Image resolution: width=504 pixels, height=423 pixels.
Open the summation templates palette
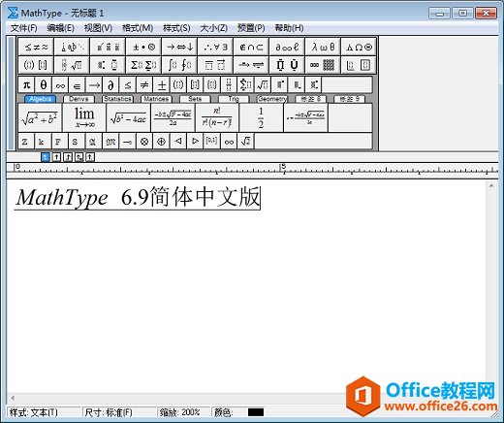click(143, 65)
